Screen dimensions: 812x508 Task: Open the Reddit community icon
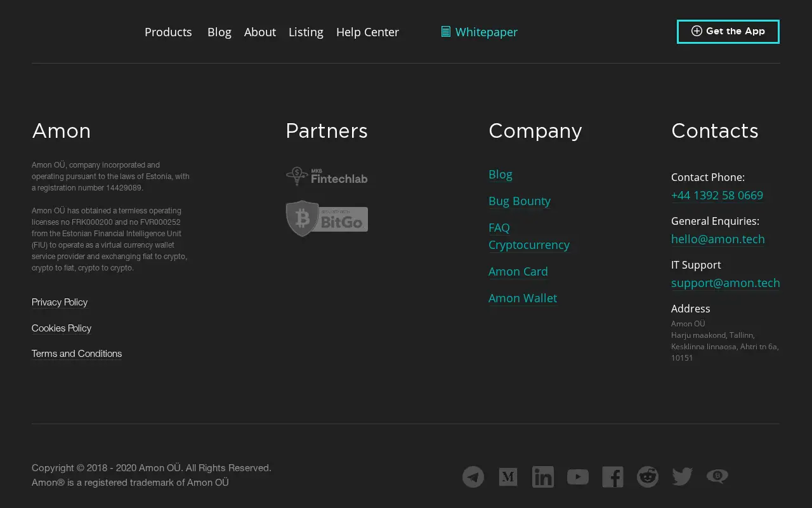[x=648, y=477]
